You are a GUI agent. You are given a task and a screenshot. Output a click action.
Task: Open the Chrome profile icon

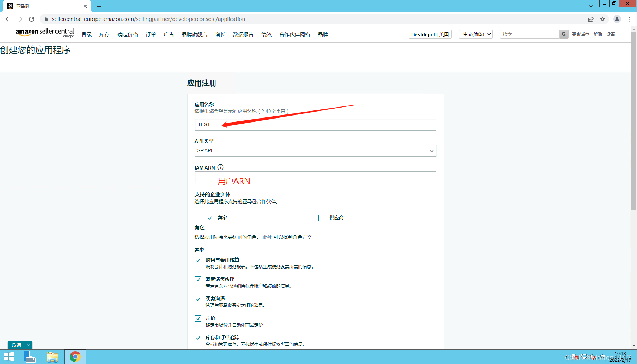pyautogui.click(x=617, y=19)
